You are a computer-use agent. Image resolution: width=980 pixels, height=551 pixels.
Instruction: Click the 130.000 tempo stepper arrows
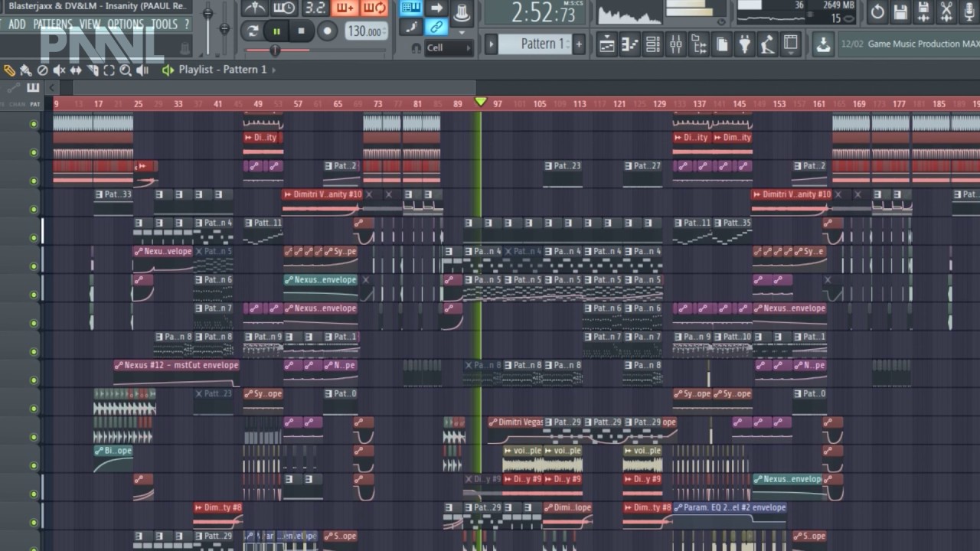pos(383,31)
